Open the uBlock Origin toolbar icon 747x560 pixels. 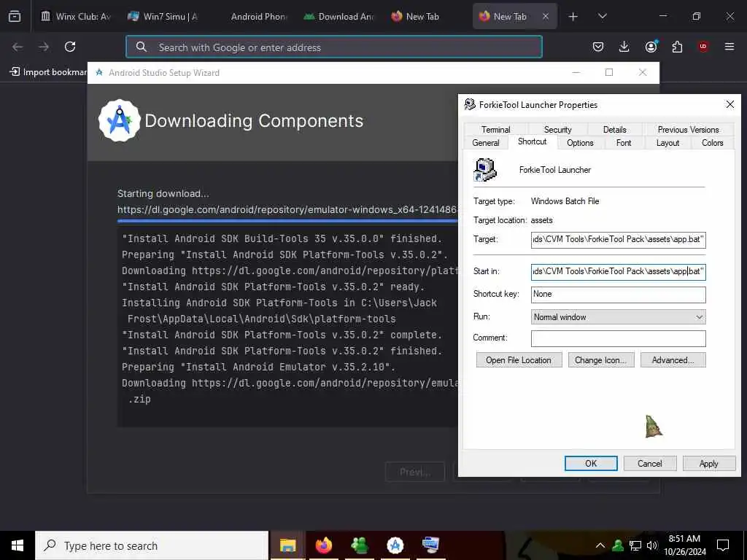click(x=703, y=47)
